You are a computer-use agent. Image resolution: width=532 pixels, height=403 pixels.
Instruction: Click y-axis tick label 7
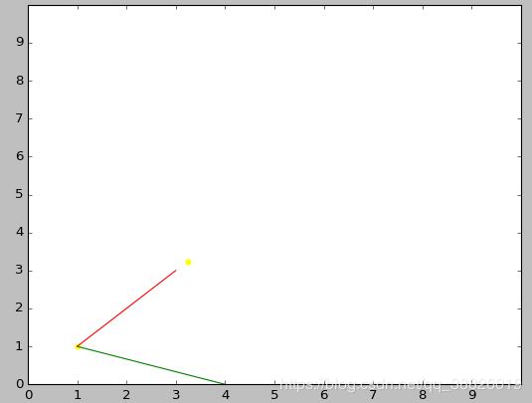coord(20,118)
